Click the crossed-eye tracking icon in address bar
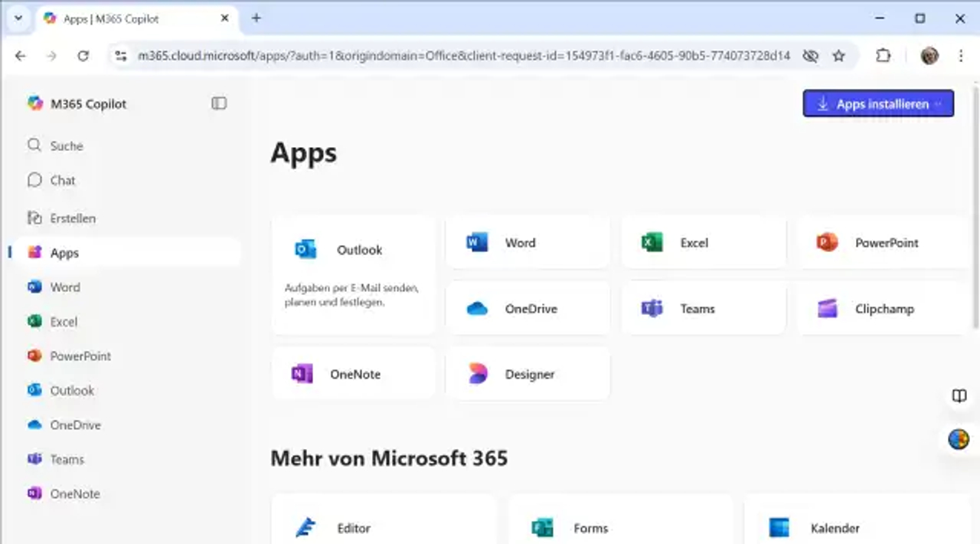This screenshot has height=544, width=980. 810,56
